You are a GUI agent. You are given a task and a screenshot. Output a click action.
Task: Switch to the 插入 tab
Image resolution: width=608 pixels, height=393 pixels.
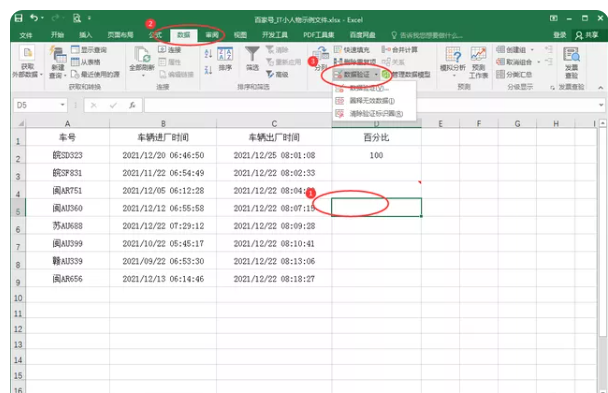click(86, 35)
